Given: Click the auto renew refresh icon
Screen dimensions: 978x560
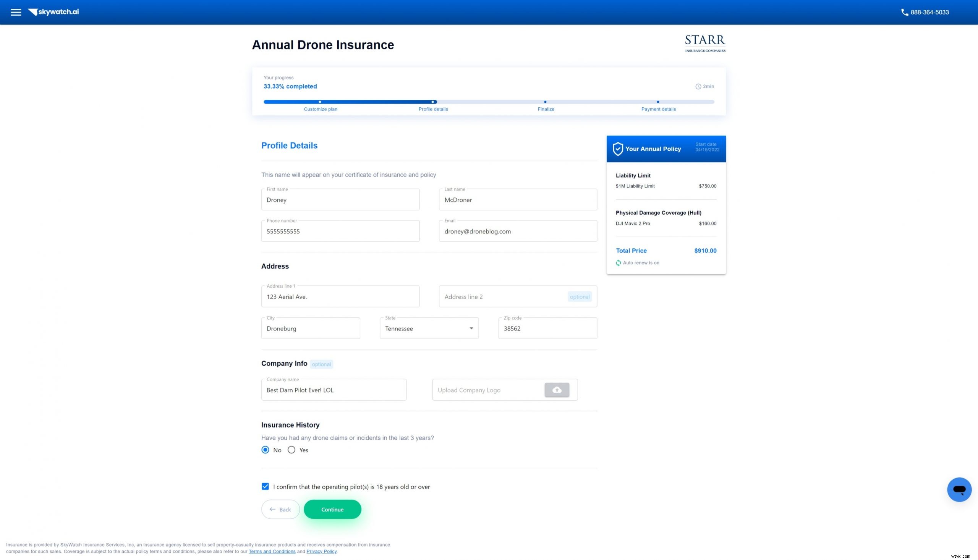Looking at the screenshot, I should pyautogui.click(x=619, y=263).
